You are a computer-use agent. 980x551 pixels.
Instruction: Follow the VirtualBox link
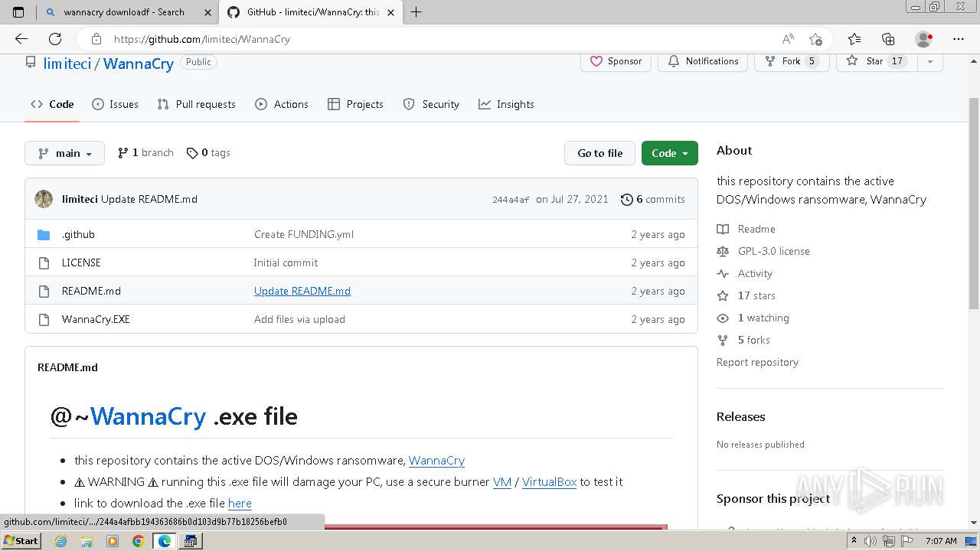pos(549,482)
